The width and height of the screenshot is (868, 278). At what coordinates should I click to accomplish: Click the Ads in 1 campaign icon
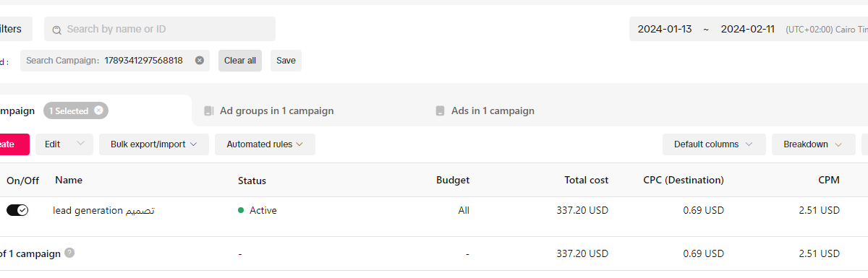440,111
